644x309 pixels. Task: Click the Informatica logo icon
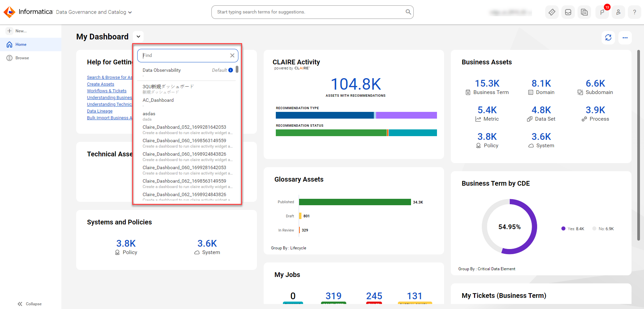9,12
